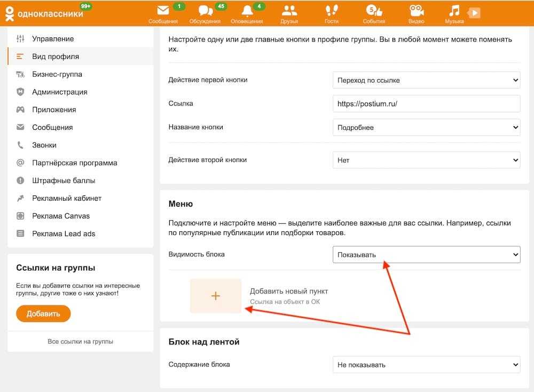The height and width of the screenshot is (392, 534).
Task: Click the orange Добавить button
Action: point(43,314)
